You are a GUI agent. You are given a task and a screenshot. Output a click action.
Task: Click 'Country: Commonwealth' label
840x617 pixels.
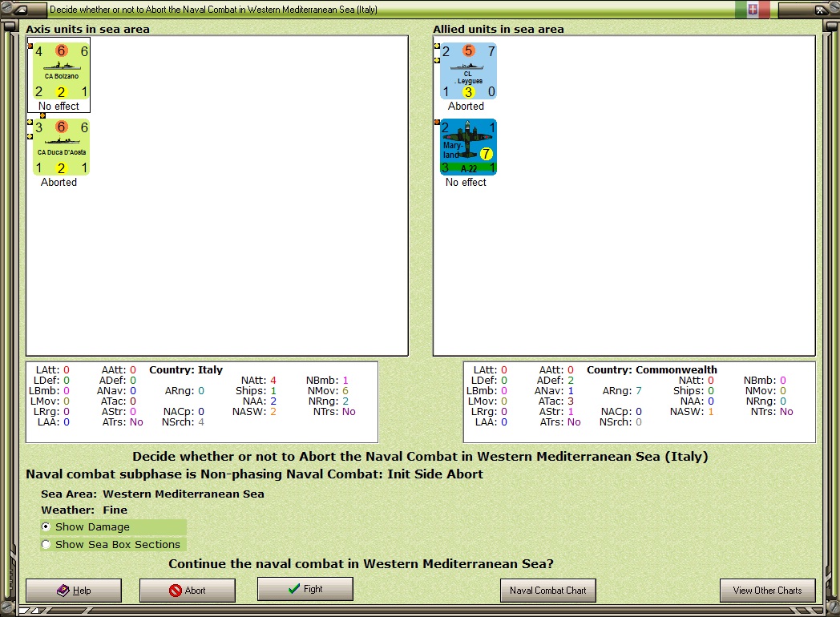tap(652, 369)
